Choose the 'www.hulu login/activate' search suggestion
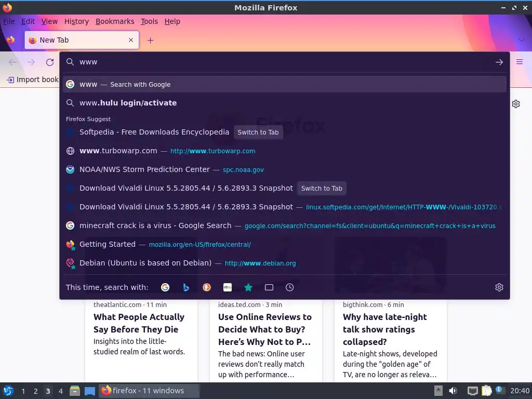The height and width of the screenshot is (399, 532). point(285,103)
